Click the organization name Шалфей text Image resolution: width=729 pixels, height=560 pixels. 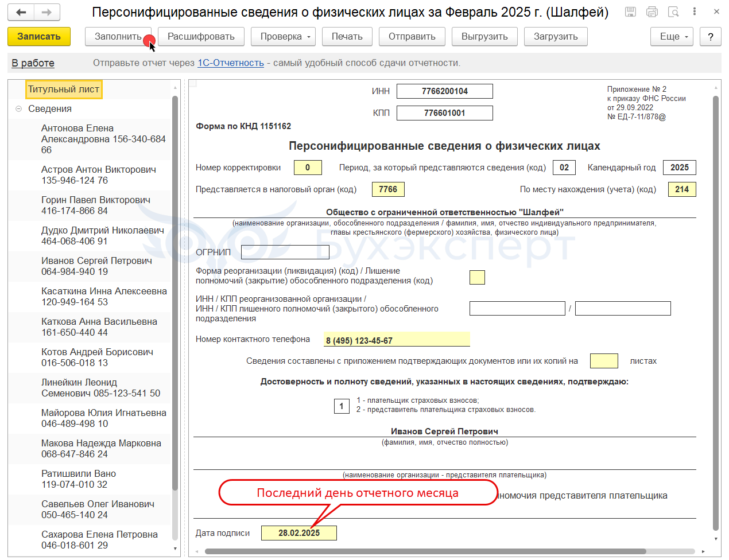click(x=445, y=212)
